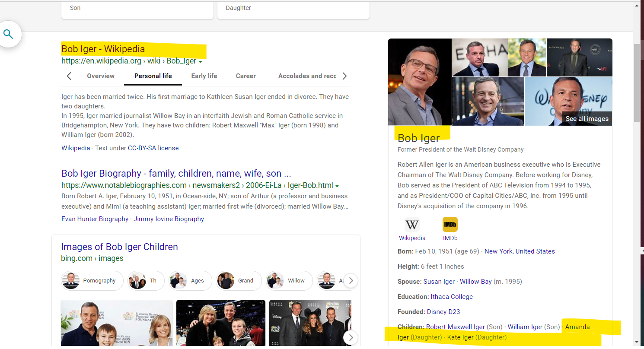644x349 pixels.
Task: Open dropdown arrow next to Bob_Iger URL
Action: tap(201, 62)
